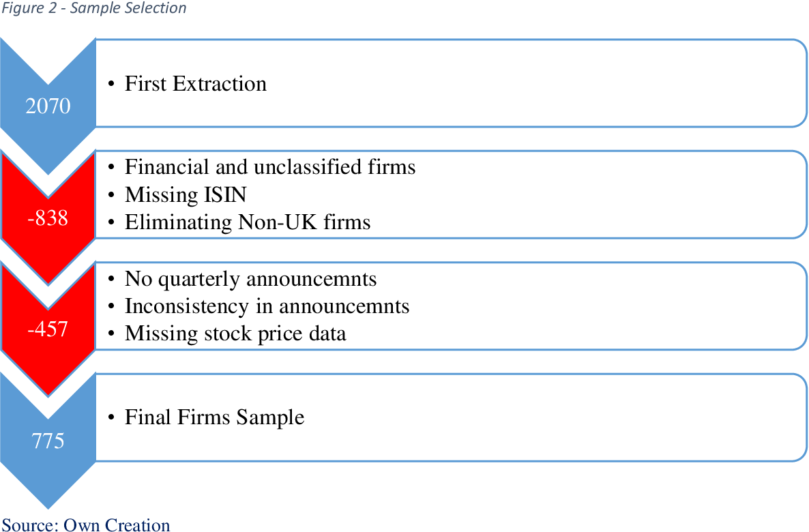Click No quarterly announcemnts text
This screenshot has width=809, height=532.
coord(251,279)
